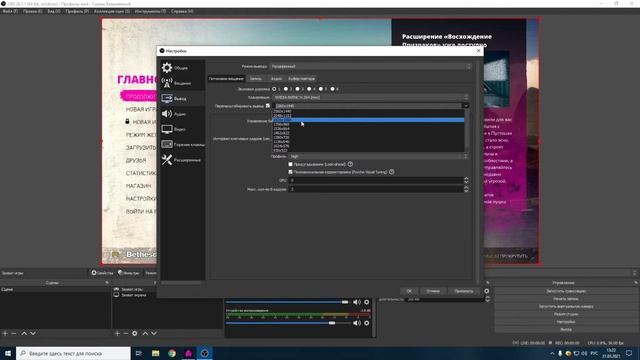The height and width of the screenshot is (360, 640).
Task: Open File Explorer from the taskbar
Action: coord(156,353)
